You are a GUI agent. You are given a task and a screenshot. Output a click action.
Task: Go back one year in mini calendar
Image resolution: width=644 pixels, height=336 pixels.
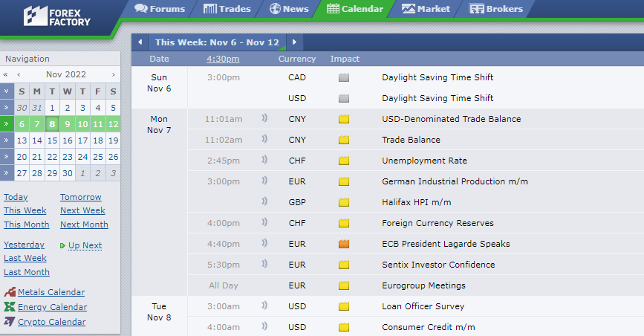pos(5,75)
